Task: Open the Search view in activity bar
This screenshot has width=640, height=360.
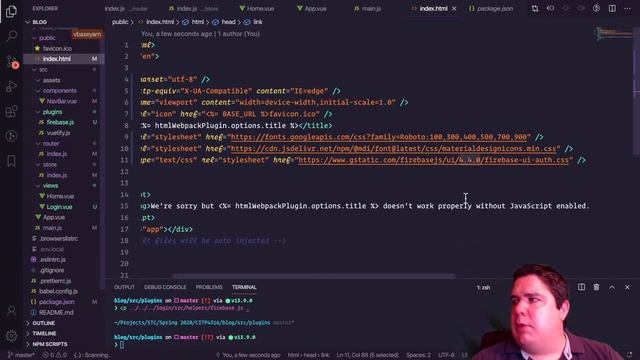Action: (11, 36)
